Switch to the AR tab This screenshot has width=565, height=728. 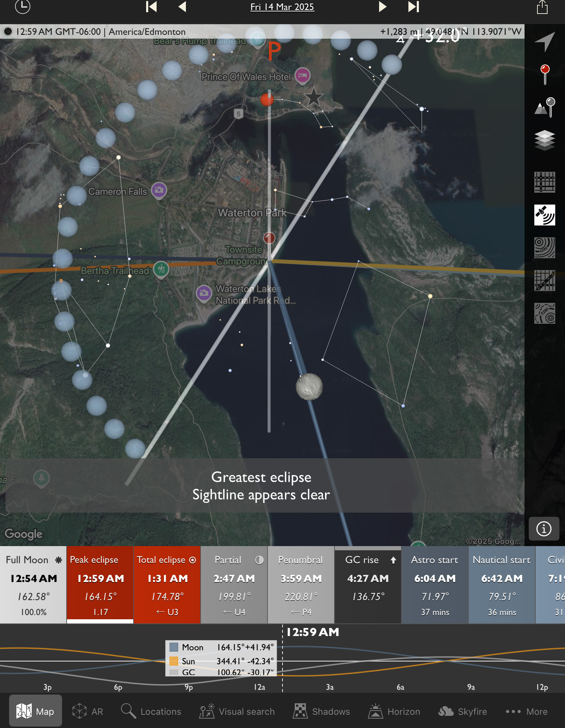(x=88, y=711)
